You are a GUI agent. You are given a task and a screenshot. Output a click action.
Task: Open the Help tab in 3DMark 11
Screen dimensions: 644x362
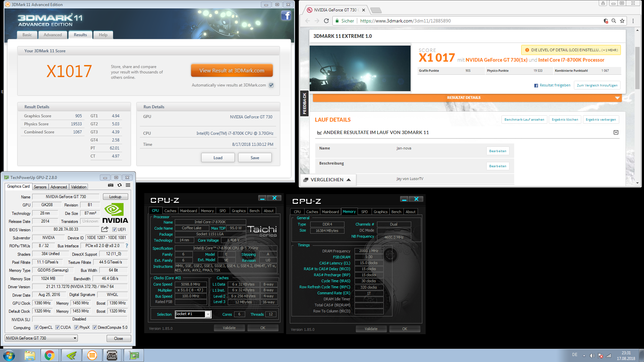[x=103, y=35]
